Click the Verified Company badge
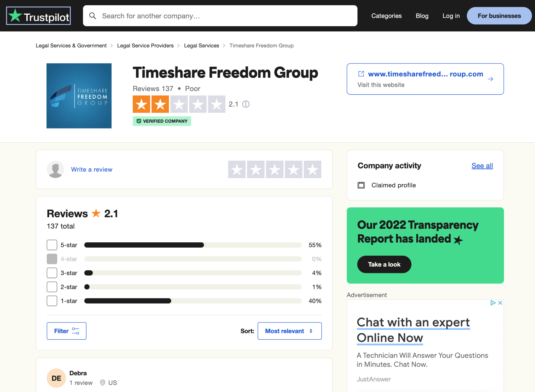Viewport: 535px width, 392px height. point(162,121)
